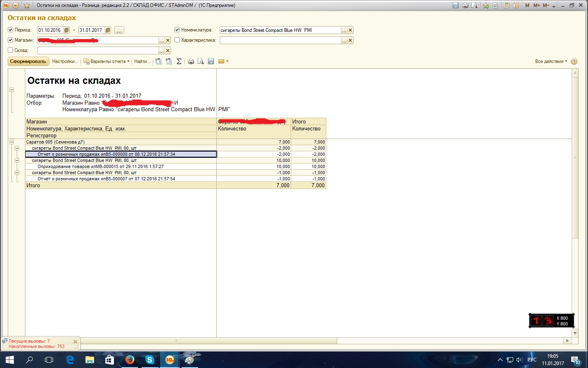Click the M memory button
Screen dimensions: 588x368
(527, 5)
